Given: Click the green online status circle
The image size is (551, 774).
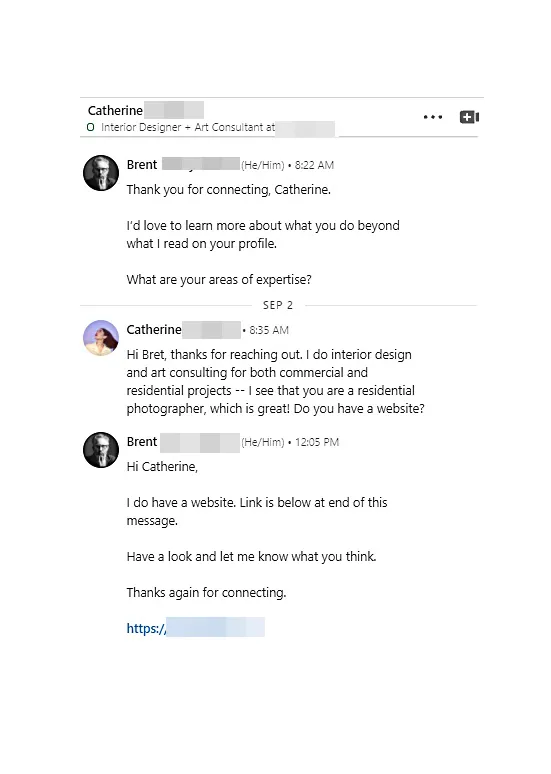Looking at the screenshot, I should tap(90, 127).
